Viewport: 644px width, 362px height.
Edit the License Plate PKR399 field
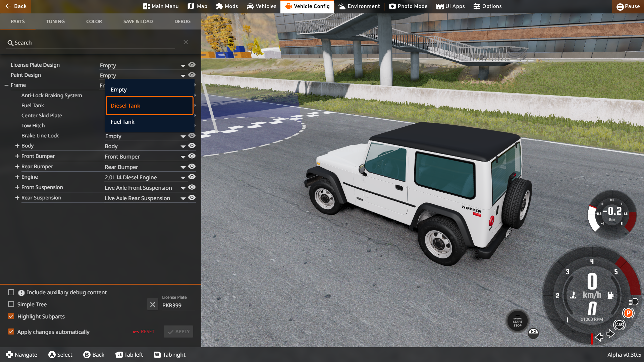point(178,305)
